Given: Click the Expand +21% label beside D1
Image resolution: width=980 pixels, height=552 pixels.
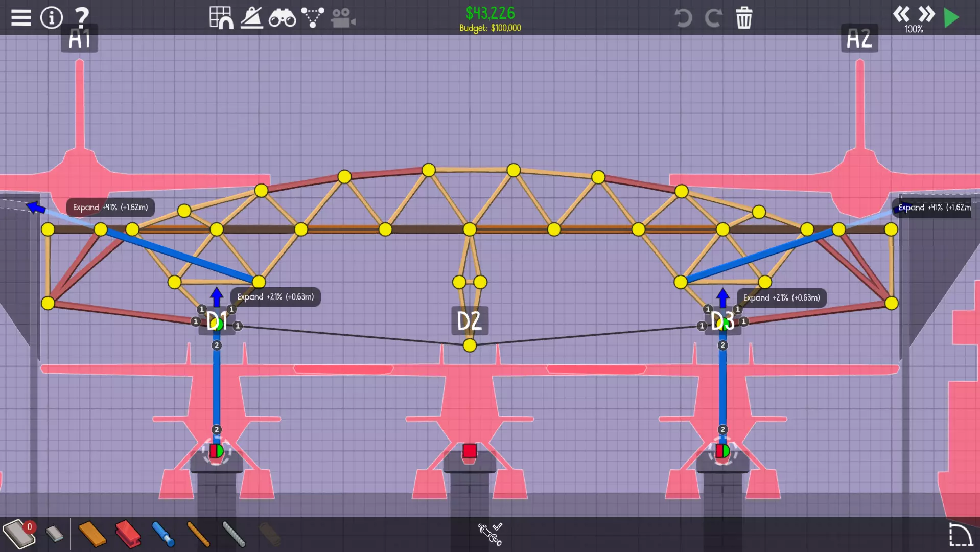Looking at the screenshot, I should pos(275,297).
